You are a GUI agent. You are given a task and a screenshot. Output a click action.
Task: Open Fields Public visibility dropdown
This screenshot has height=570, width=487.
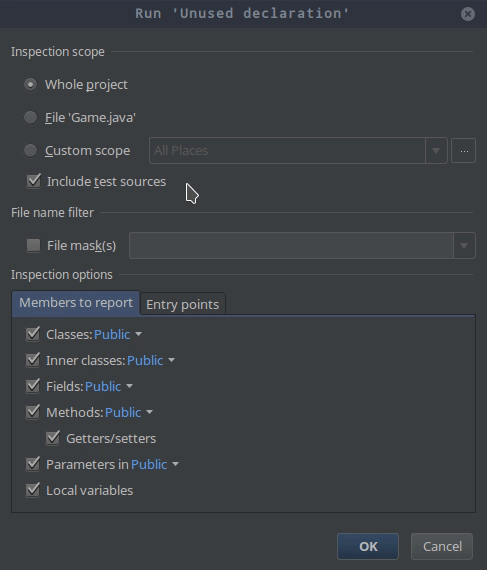[x=109, y=386]
